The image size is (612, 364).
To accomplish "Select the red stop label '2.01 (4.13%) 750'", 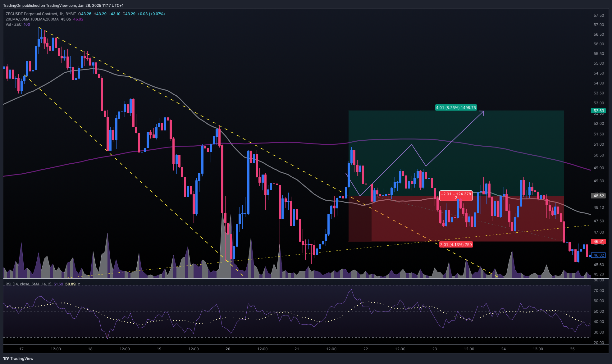I will (x=456, y=244).
